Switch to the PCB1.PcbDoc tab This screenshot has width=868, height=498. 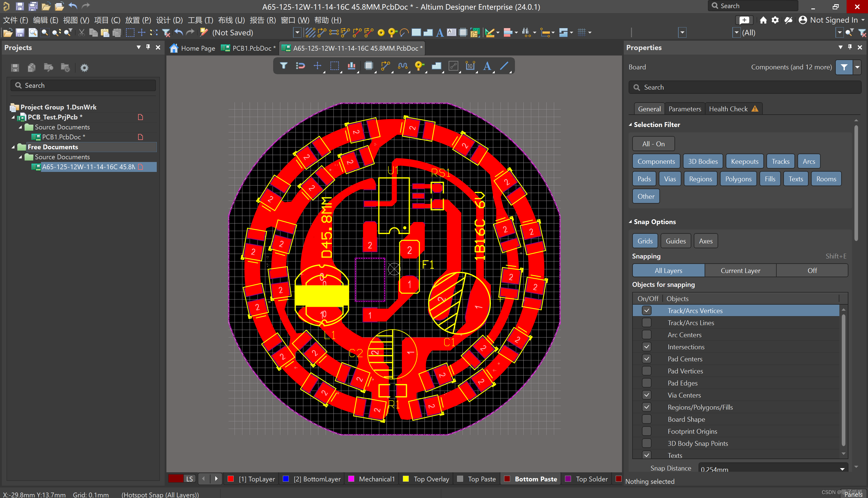coord(248,48)
